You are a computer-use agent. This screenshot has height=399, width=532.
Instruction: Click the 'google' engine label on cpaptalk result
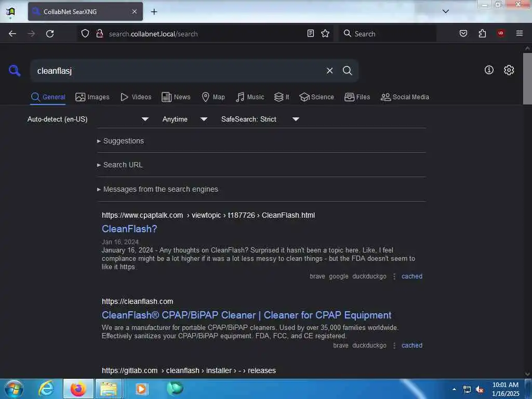tap(339, 276)
